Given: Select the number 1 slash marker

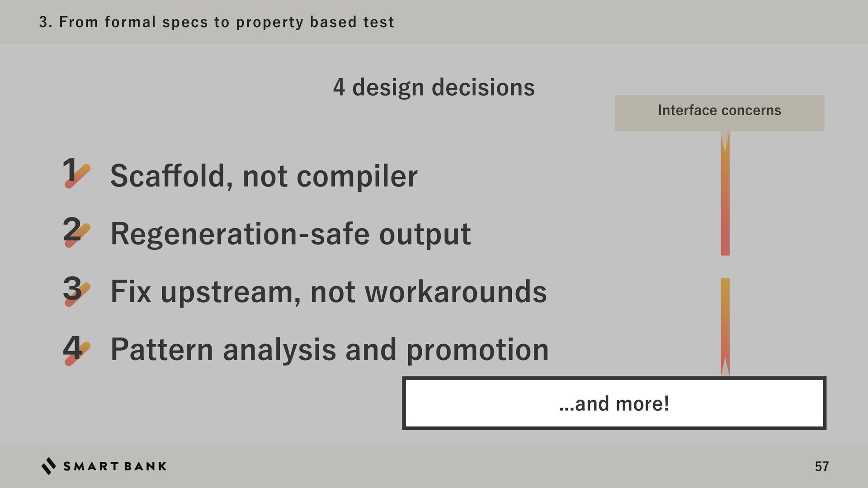Looking at the screenshot, I should click(x=77, y=172).
